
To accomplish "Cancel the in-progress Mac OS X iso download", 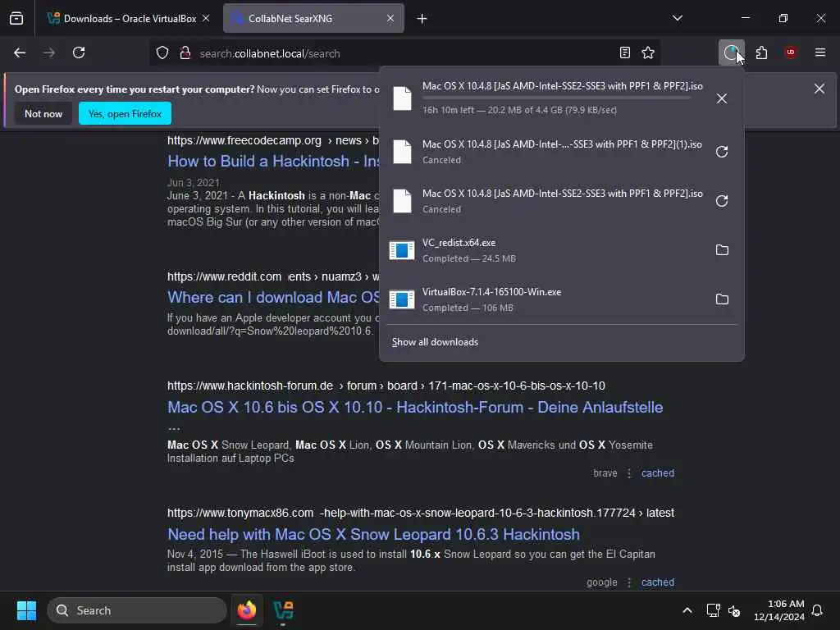I will 722,98.
